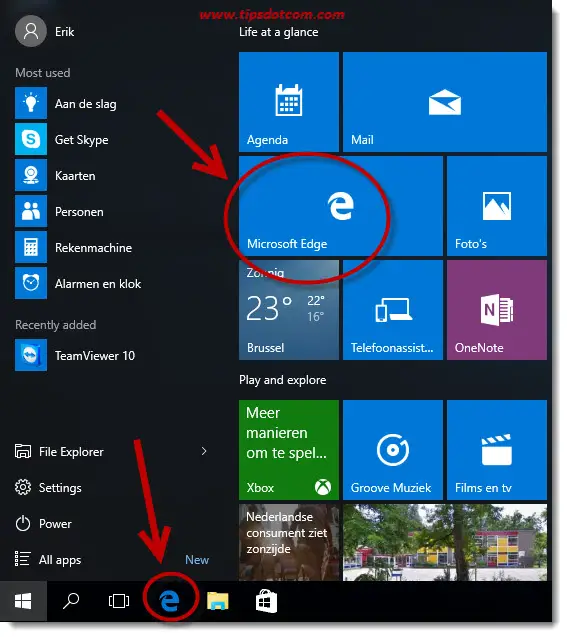Click the Get Skype icon
The image size is (567, 637).
pos(31,139)
